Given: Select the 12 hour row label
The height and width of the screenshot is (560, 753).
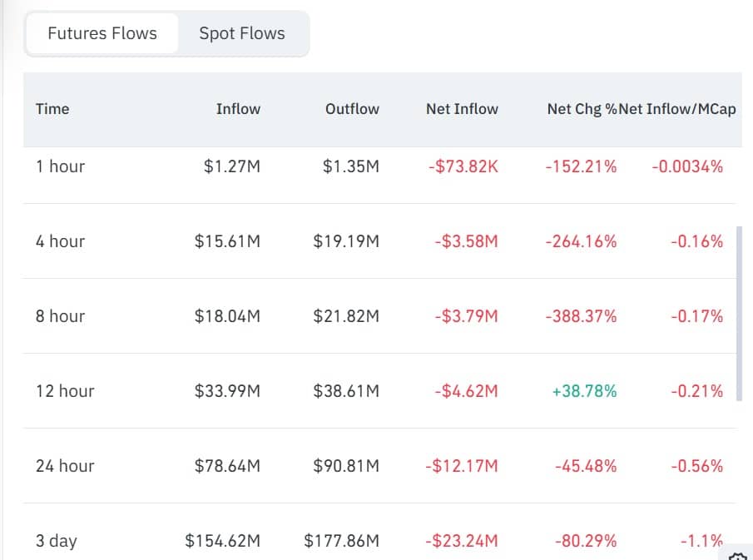Looking at the screenshot, I should [65, 391].
